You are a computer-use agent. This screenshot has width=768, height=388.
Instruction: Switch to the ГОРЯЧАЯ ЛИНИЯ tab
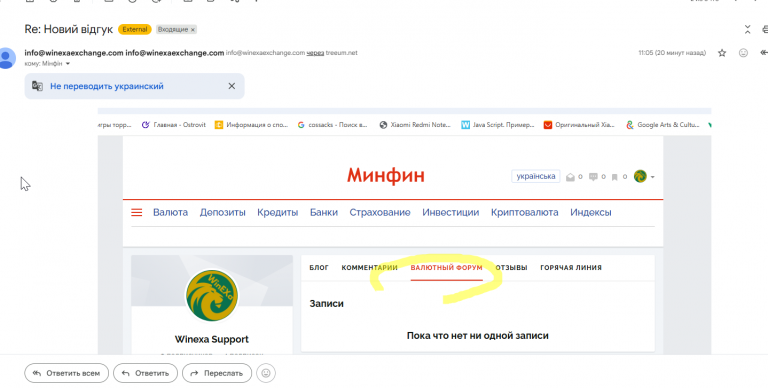(x=571, y=268)
